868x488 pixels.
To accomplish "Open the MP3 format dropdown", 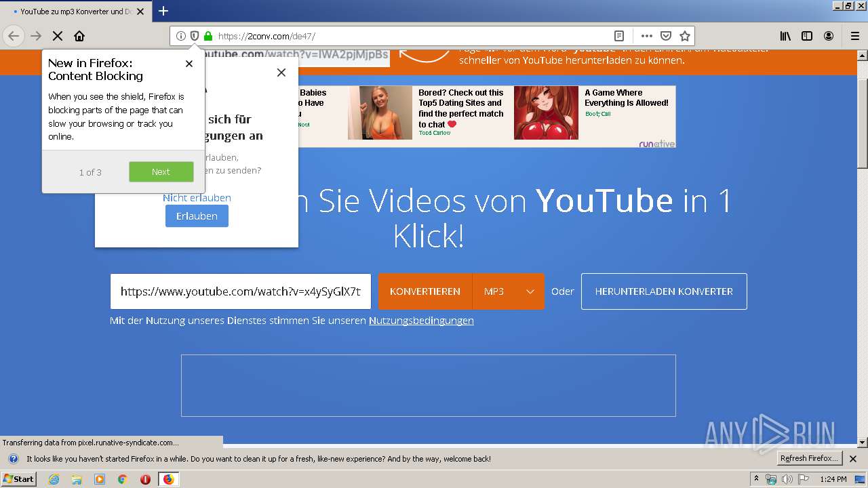I will [509, 291].
